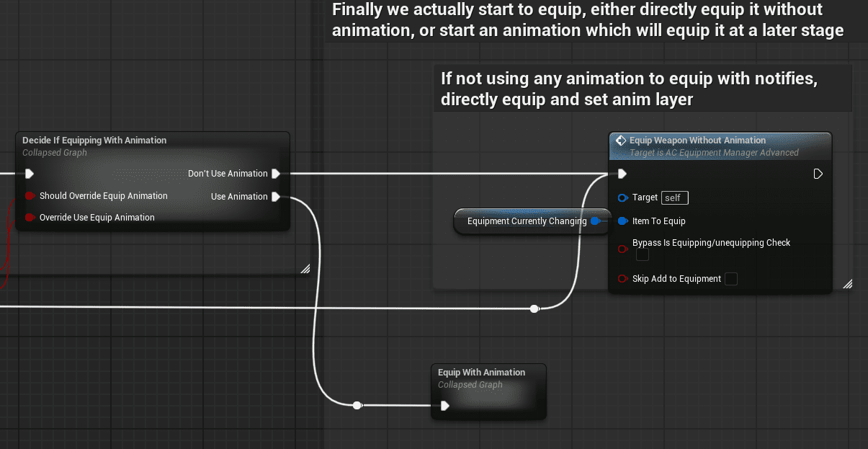Click the Skip Add to Equipment label
Screen dimensions: 868x449
click(x=676, y=279)
